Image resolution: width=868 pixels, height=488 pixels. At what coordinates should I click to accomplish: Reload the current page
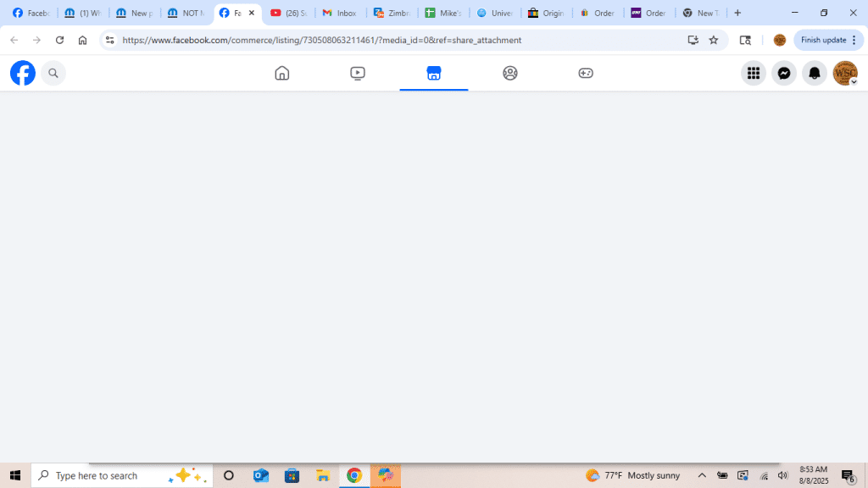[59, 40]
